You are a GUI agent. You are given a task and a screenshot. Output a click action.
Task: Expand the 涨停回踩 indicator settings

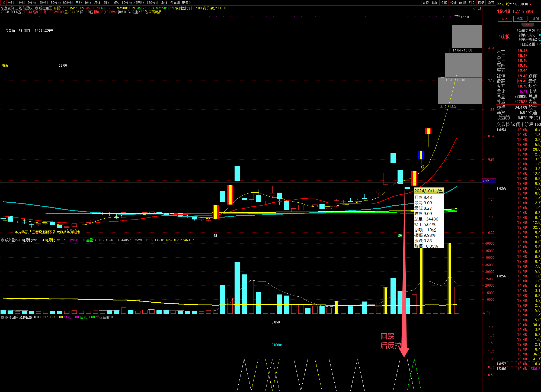pyautogui.click(x=2, y=317)
